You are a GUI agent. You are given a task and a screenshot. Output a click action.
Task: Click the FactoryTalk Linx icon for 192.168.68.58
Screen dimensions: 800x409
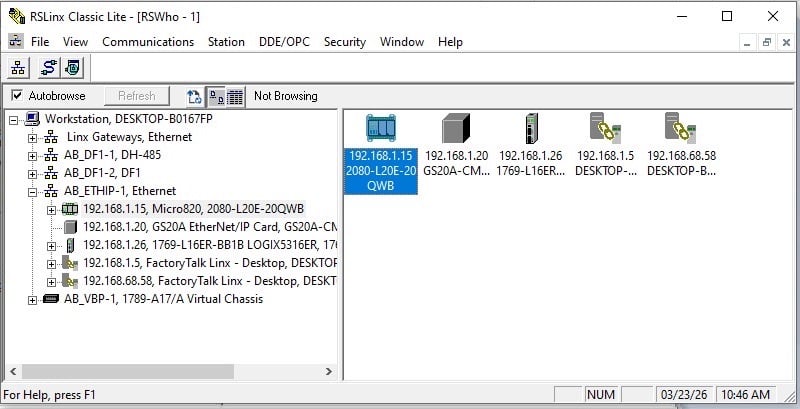point(70,281)
